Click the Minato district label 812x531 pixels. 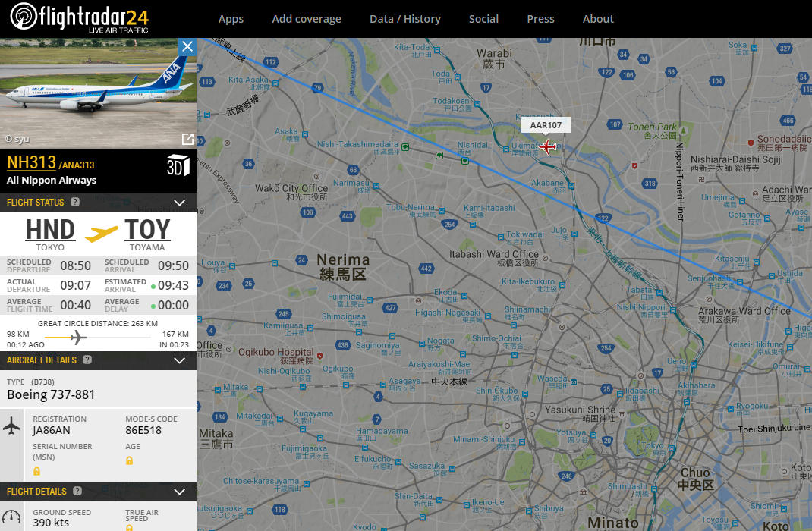pyautogui.click(x=613, y=523)
